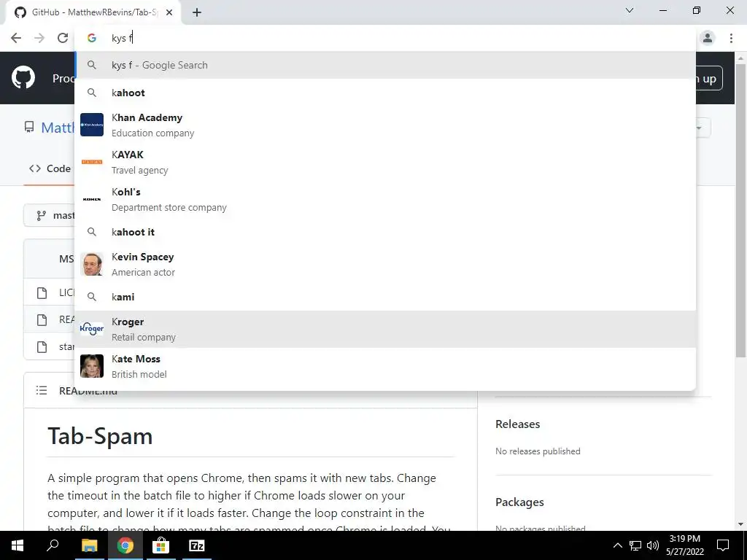The width and height of the screenshot is (747, 560).
Task: Open the Windows Start menu
Action: point(18,545)
